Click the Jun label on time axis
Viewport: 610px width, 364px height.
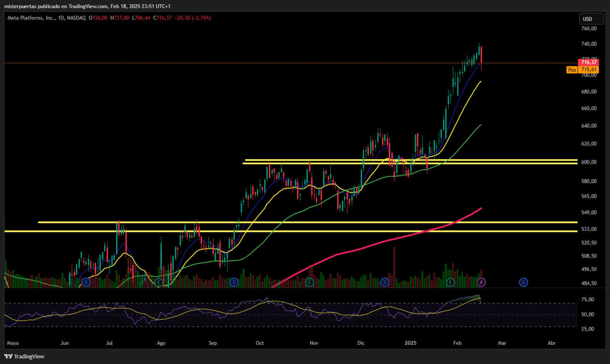click(65, 343)
